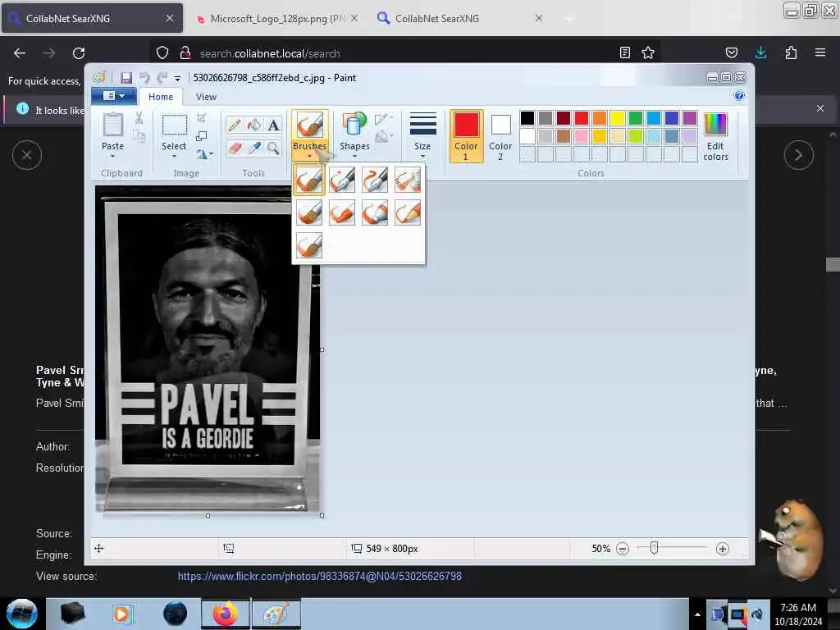Switch to the View ribbon tab
840x630 pixels.
[206, 97]
